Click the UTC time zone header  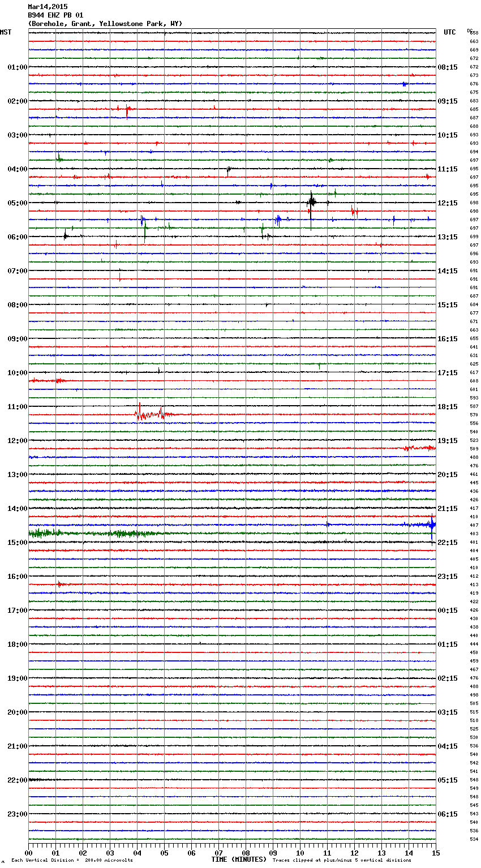click(x=450, y=32)
